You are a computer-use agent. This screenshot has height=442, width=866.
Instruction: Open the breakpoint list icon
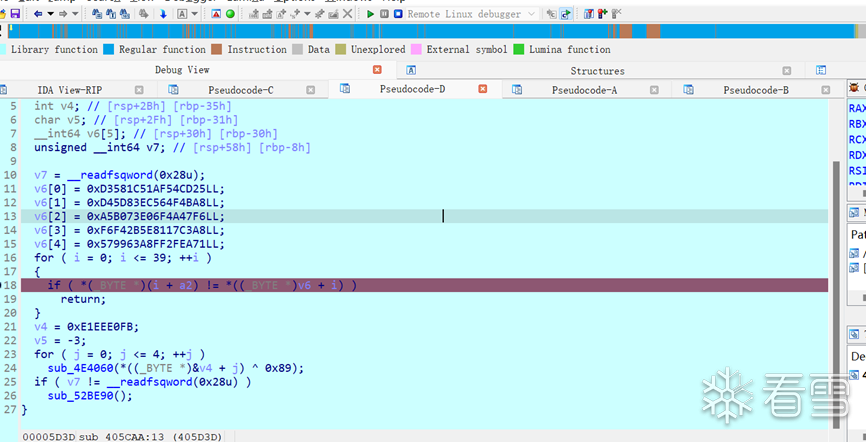coord(589,14)
